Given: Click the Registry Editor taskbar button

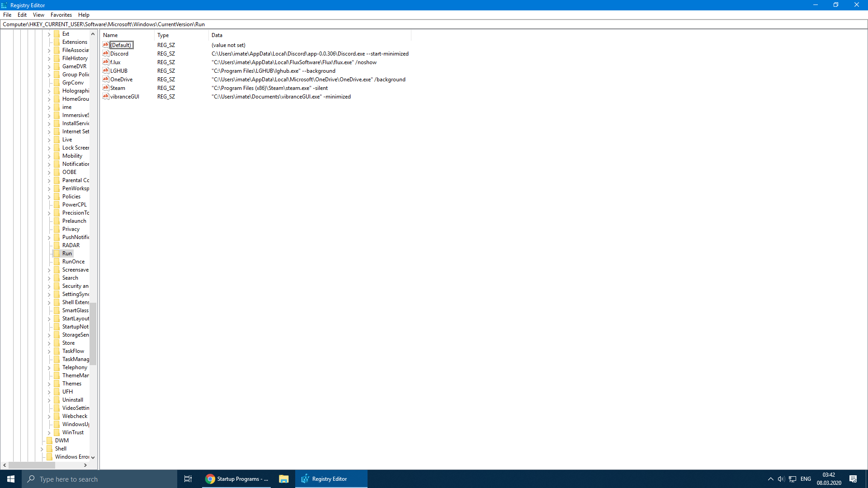Looking at the screenshot, I should click(x=331, y=479).
